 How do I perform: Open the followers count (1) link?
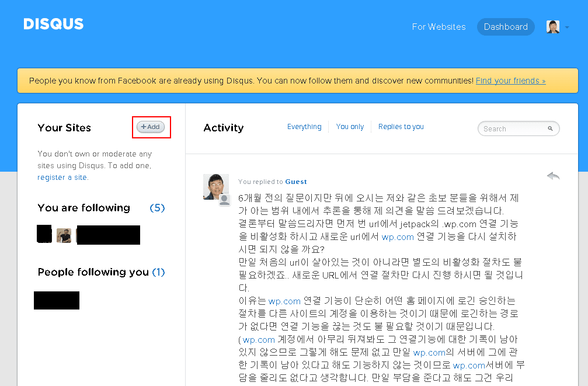158,272
